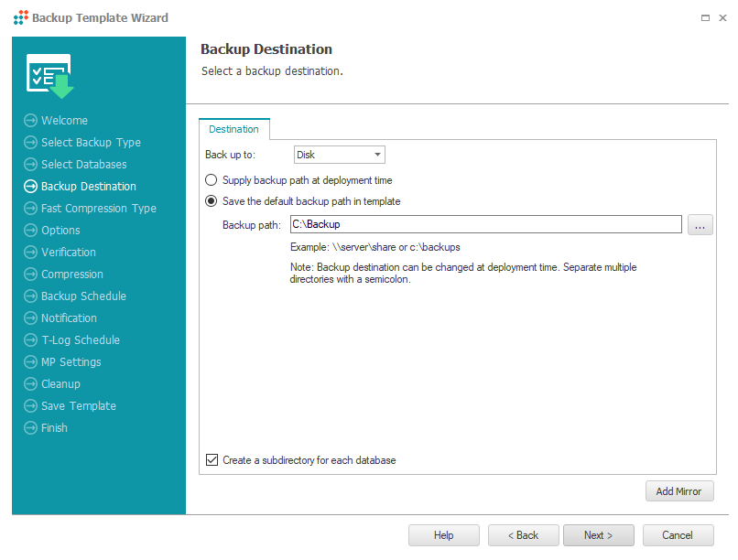Screen dimensions: 738x560
Task: Click the Fast Compression Type step icon
Action: pos(30,209)
